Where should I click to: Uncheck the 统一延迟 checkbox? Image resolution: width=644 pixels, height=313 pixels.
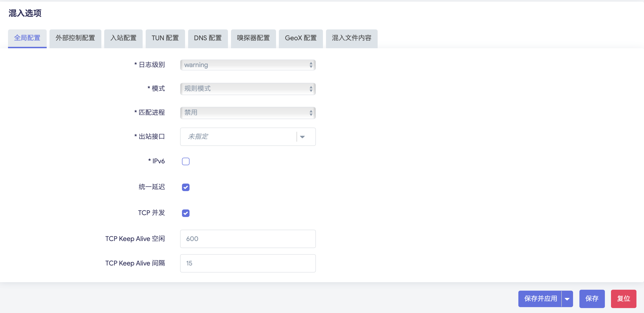point(186,187)
